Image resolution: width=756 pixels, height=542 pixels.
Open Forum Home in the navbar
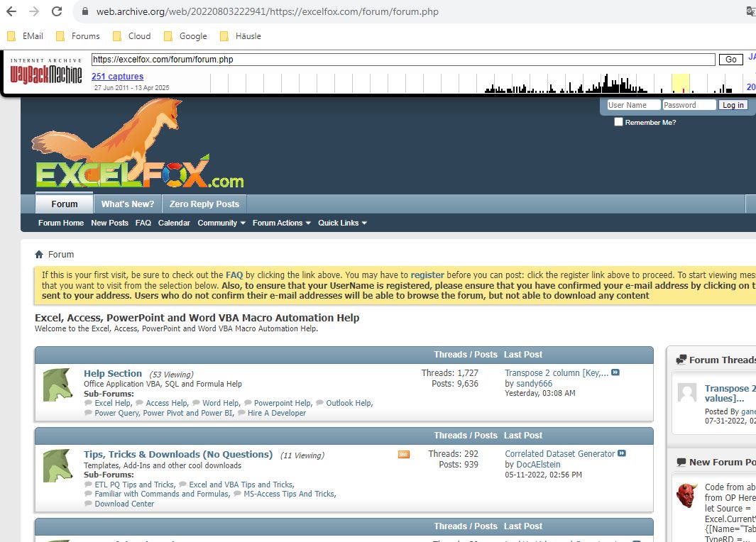[x=61, y=223]
